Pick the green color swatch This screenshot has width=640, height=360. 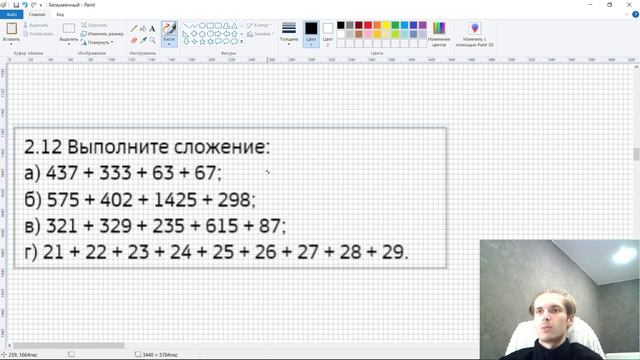[x=395, y=25]
